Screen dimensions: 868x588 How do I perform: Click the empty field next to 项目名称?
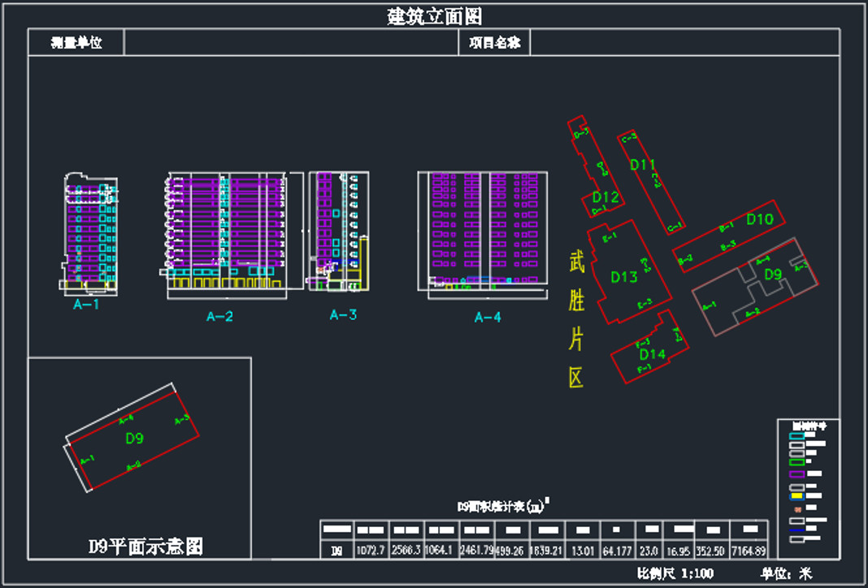point(685,42)
